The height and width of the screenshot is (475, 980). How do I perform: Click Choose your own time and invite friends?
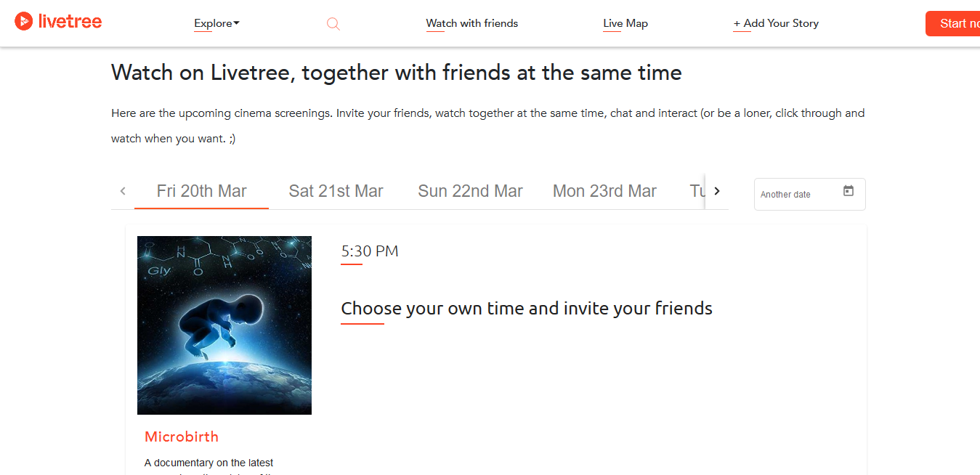point(527,309)
